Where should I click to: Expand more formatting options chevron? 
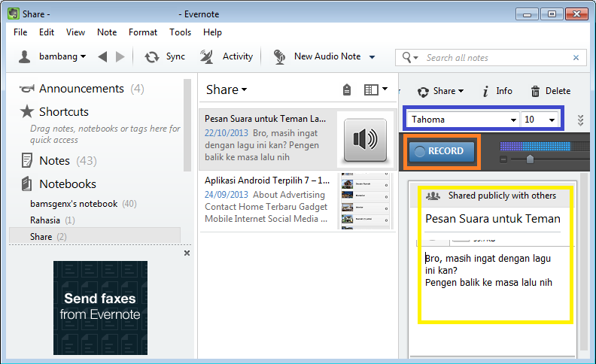(580, 120)
